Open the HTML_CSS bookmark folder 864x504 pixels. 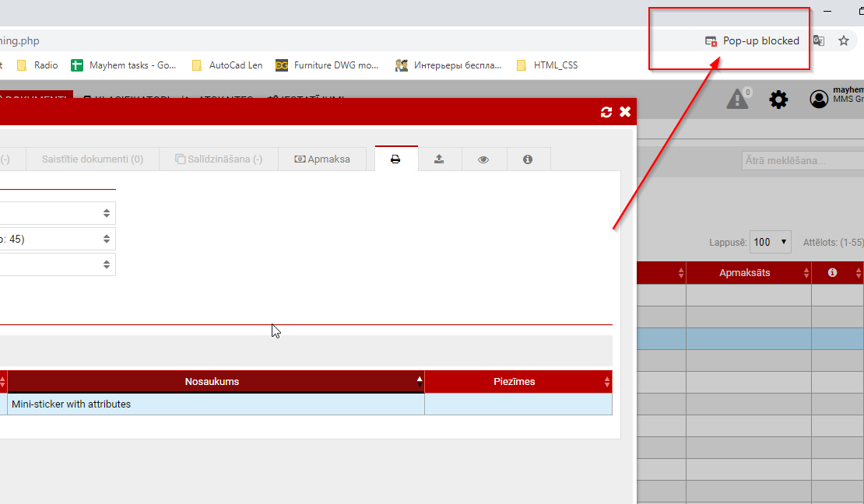[x=555, y=65]
